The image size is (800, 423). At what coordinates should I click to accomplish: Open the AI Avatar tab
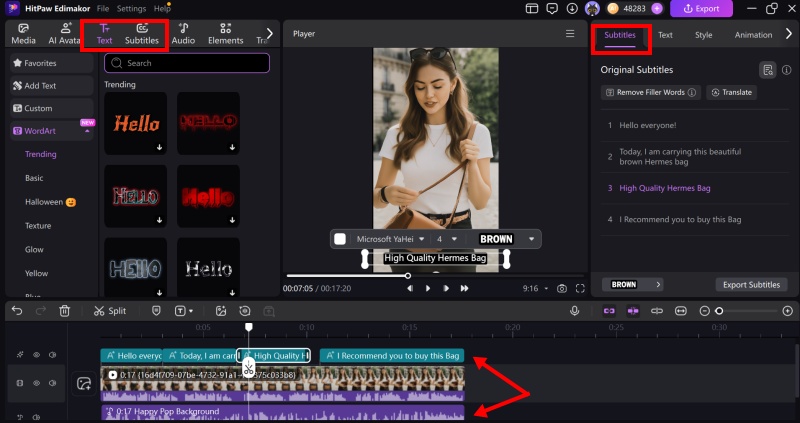tap(64, 34)
